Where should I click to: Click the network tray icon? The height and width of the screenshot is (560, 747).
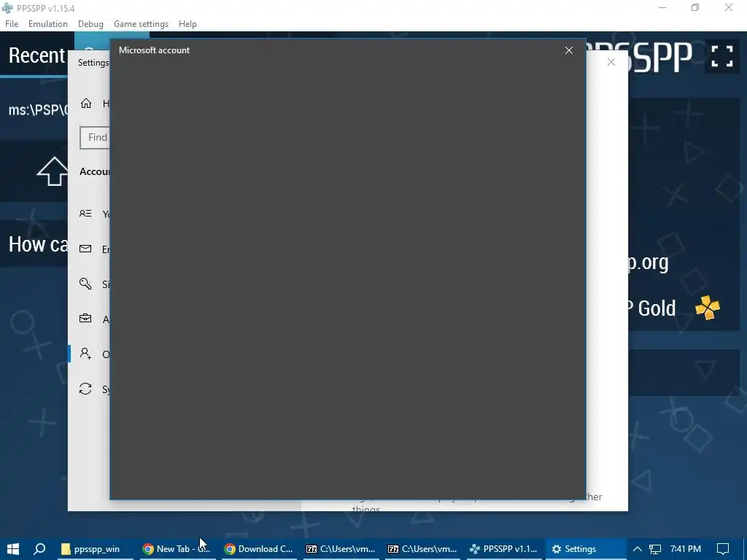click(655, 549)
